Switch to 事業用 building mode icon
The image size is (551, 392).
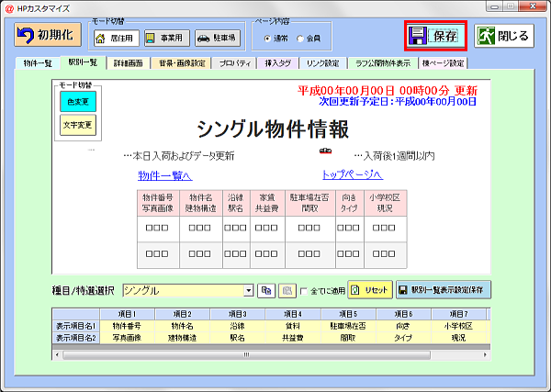(x=151, y=38)
